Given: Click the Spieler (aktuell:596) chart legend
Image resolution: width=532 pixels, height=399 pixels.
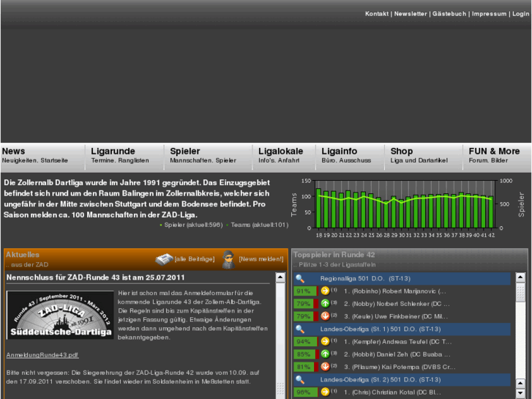Looking at the screenshot, I should 191,225.
